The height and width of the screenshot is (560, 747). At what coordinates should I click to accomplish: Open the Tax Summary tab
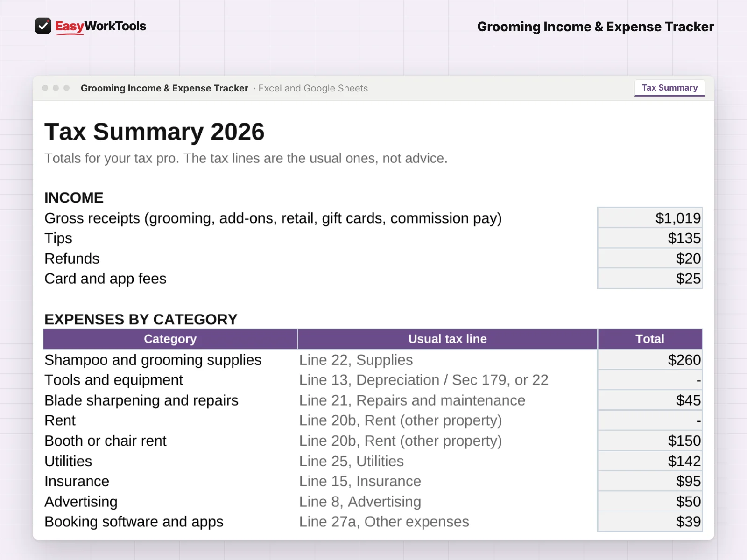669,88
